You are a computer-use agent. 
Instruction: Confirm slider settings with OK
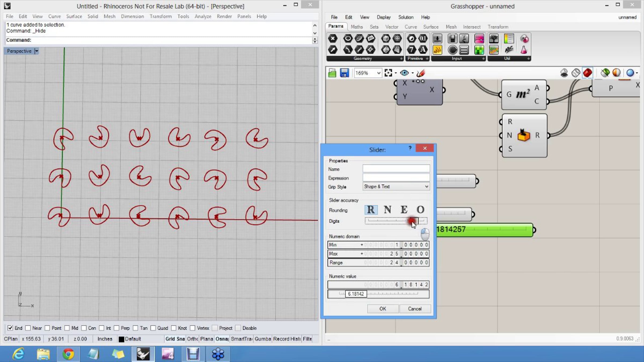point(383,309)
